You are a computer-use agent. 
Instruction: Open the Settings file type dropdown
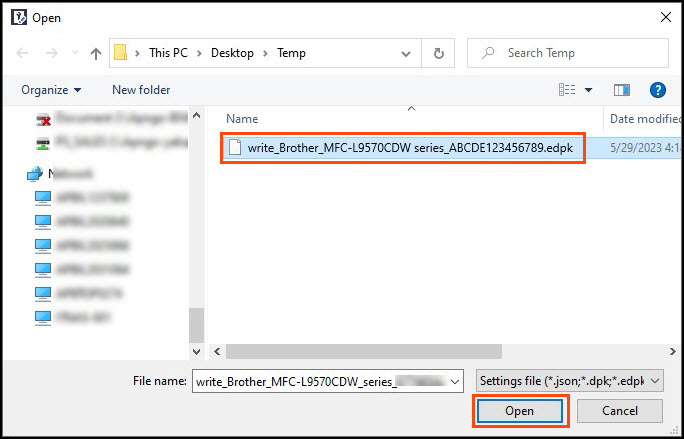click(x=570, y=381)
